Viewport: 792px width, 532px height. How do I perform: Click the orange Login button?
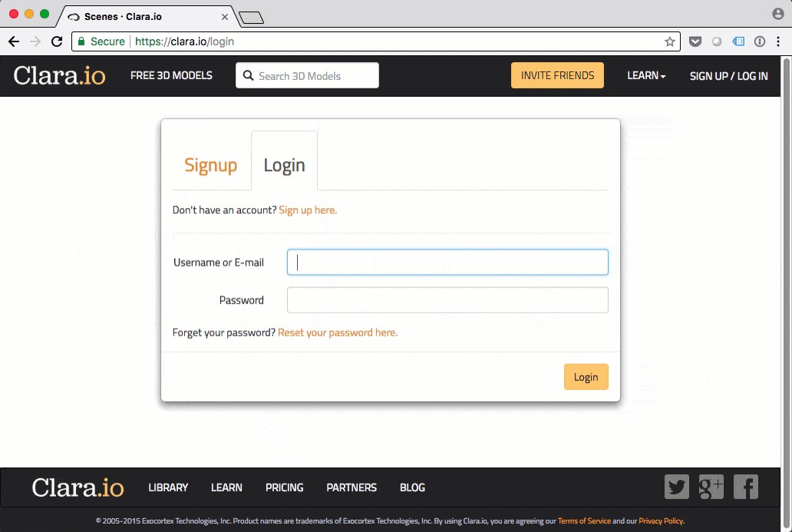click(586, 377)
